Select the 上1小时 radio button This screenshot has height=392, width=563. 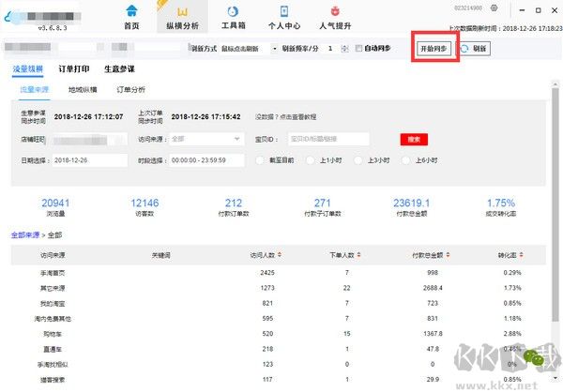[311, 160]
